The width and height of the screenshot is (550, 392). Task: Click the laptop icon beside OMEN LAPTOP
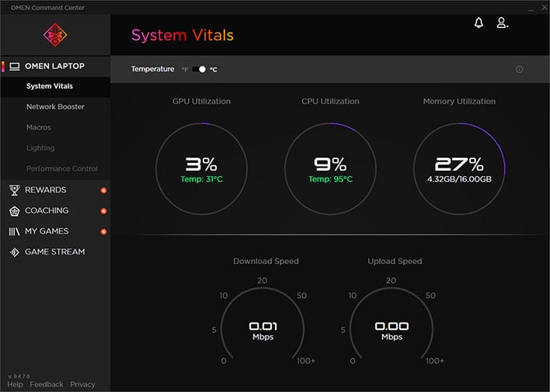coord(15,66)
